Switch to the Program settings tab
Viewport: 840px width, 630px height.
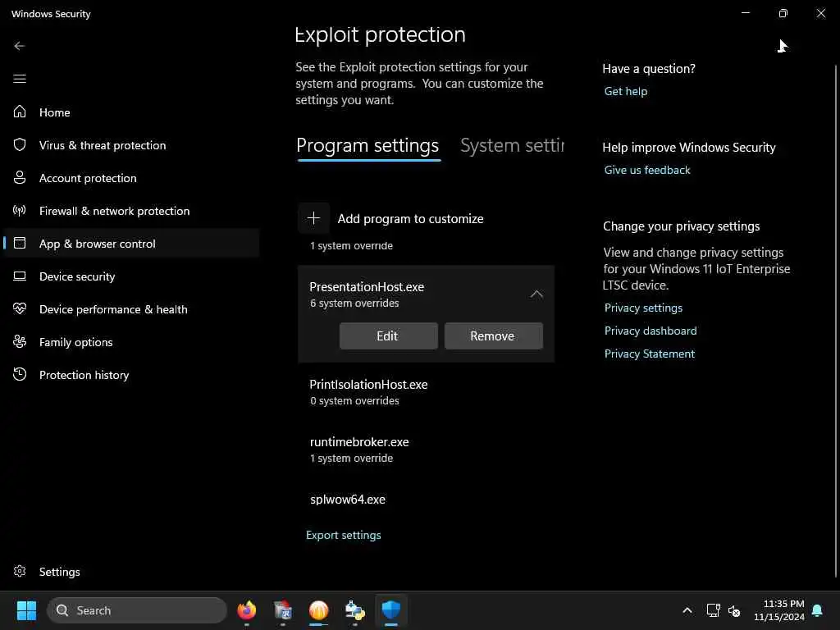click(367, 146)
